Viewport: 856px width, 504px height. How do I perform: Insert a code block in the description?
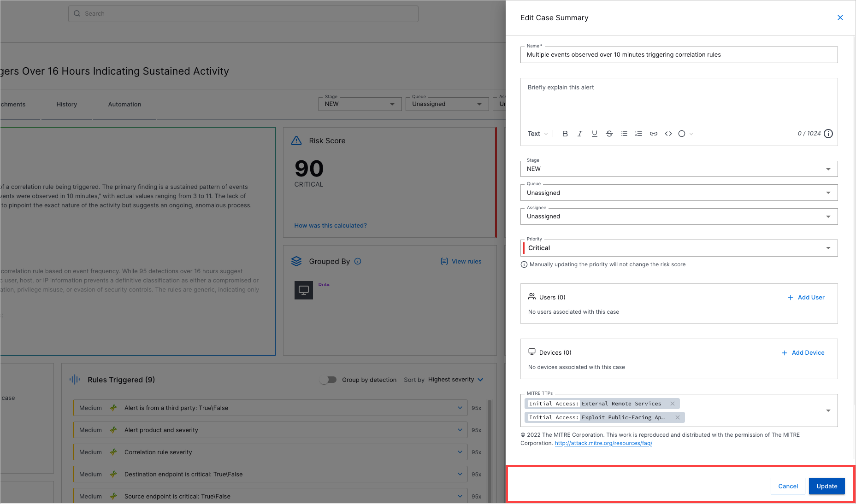[x=668, y=134]
